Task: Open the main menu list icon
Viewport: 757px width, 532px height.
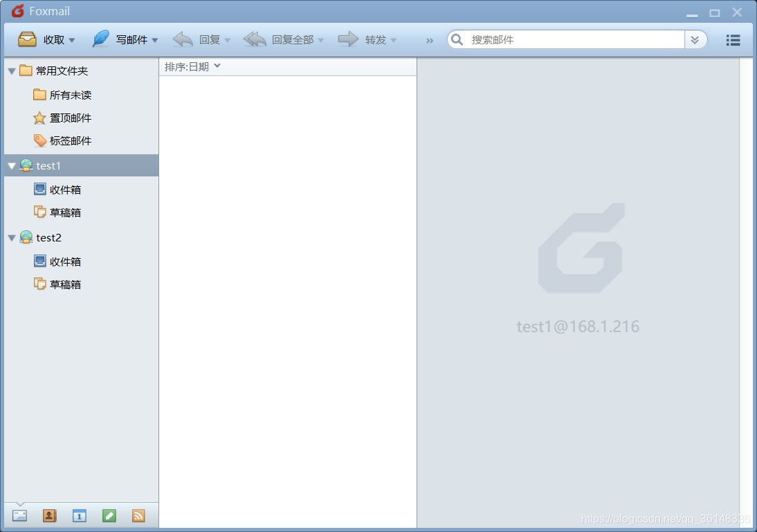Action: 733,40
